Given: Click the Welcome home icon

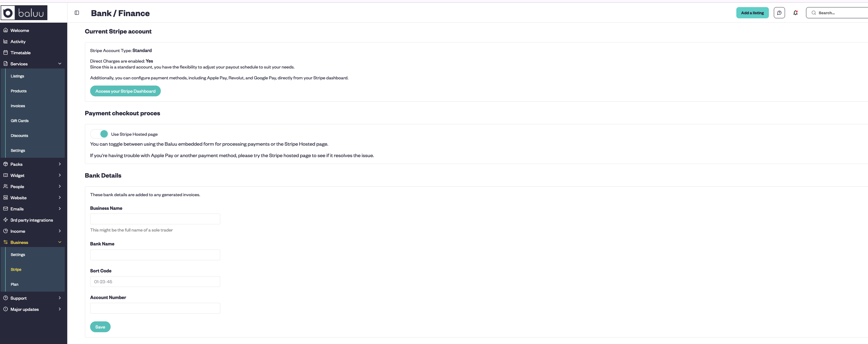Looking at the screenshot, I should [x=5, y=30].
